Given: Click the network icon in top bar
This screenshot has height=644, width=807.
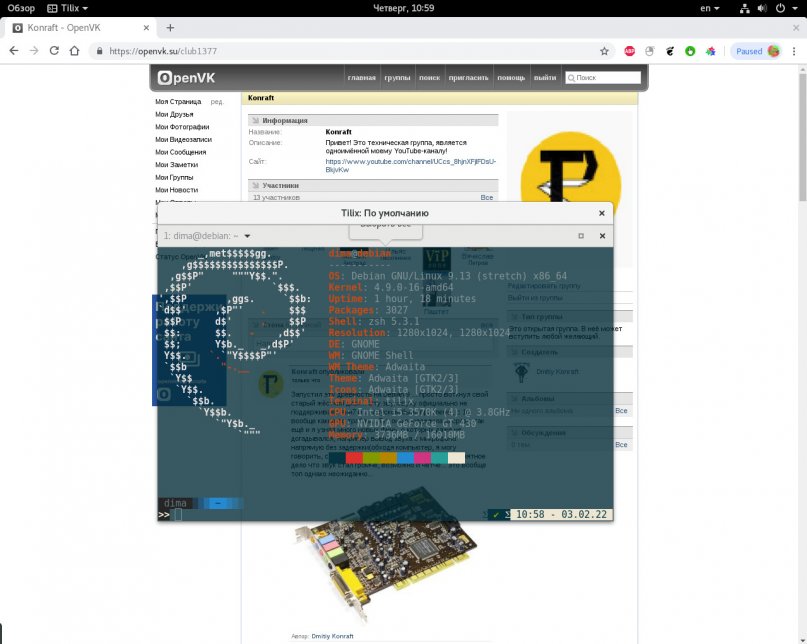Looking at the screenshot, I should [744, 8].
